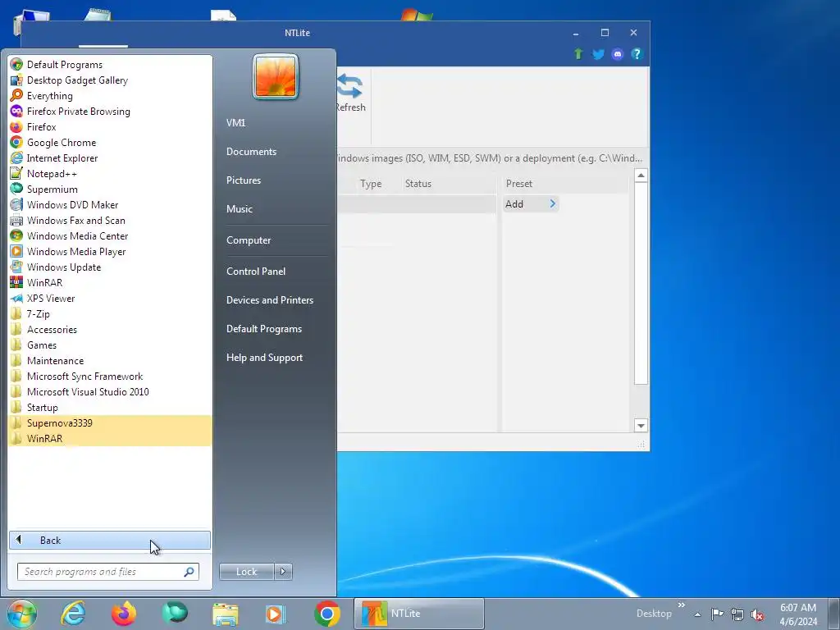Image resolution: width=840 pixels, height=630 pixels.
Task: Expand the 7-Zip folder
Action: [110, 314]
